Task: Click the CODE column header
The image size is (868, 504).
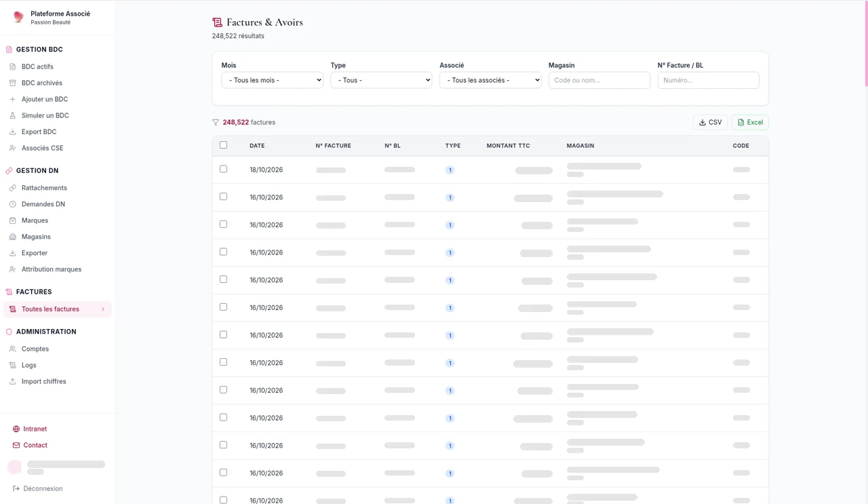Action: point(741,146)
